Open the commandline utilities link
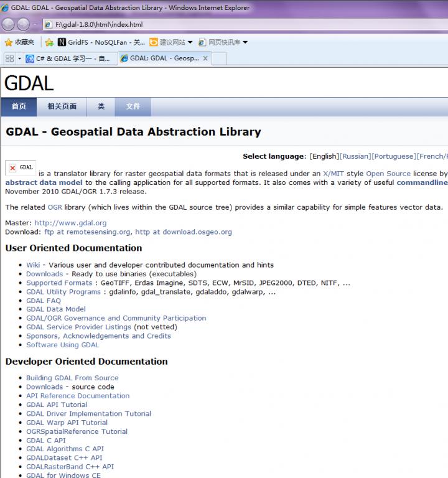Image resolution: width=448 pixels, height=478 pixels. (422, 182)
